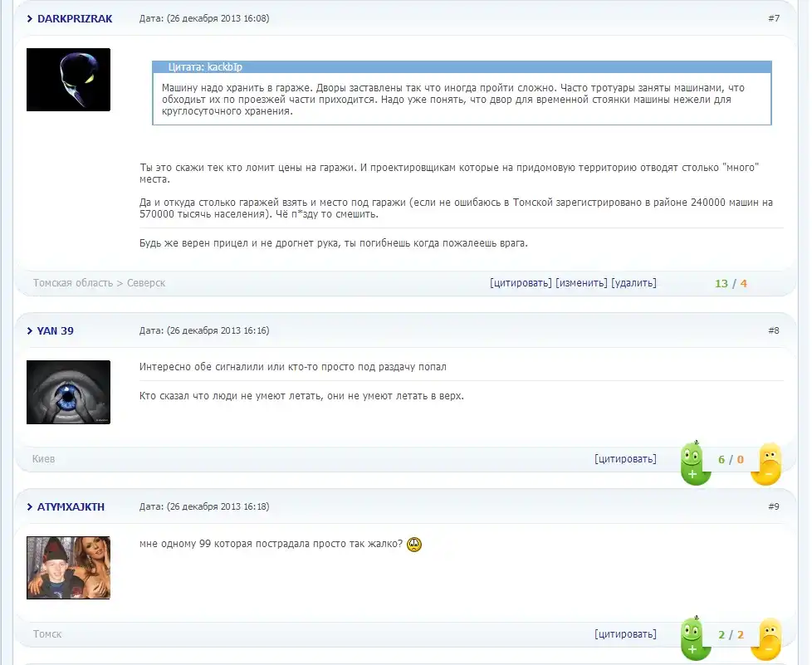Downvote YAN 39's post with yellow minus
The image size is (812, 665).
(768, 464)
